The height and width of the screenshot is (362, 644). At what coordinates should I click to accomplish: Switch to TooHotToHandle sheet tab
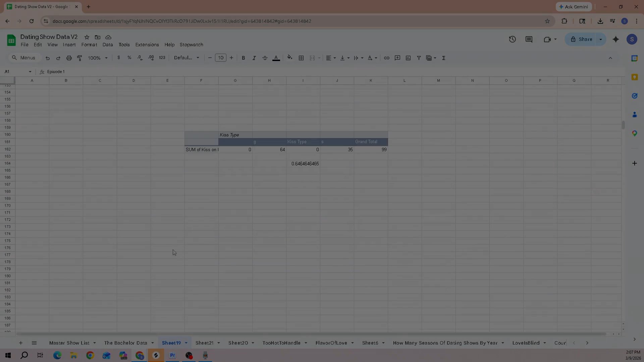tap(281, 343)
